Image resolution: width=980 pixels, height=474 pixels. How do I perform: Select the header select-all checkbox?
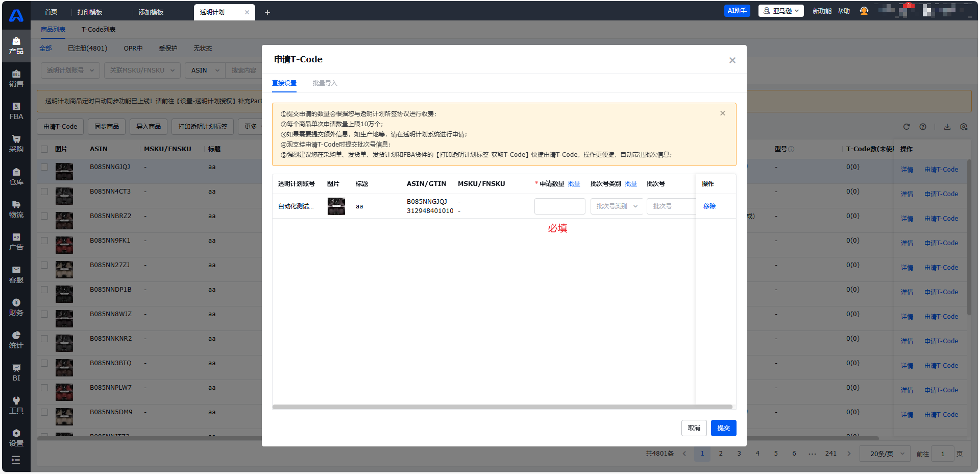(x=44, y=149)
